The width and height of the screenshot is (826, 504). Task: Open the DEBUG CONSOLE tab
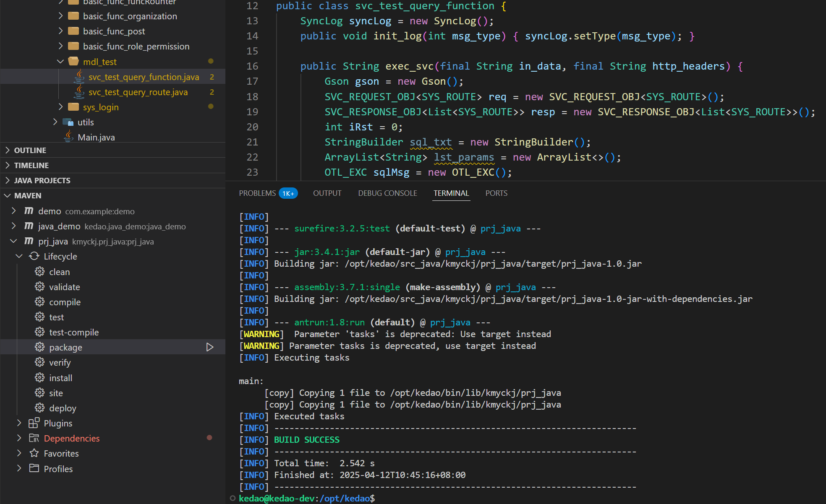pos(387,193)
